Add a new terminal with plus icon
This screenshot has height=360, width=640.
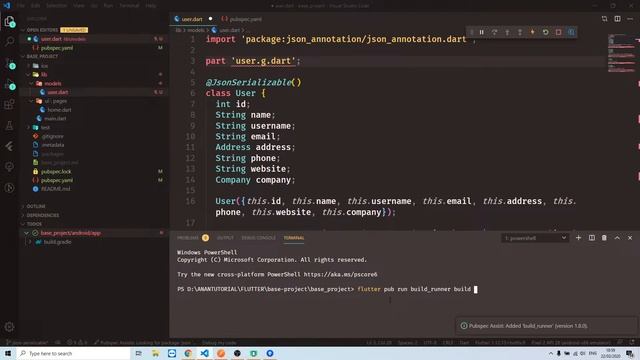pyautogui.click(x=578, y=238)
